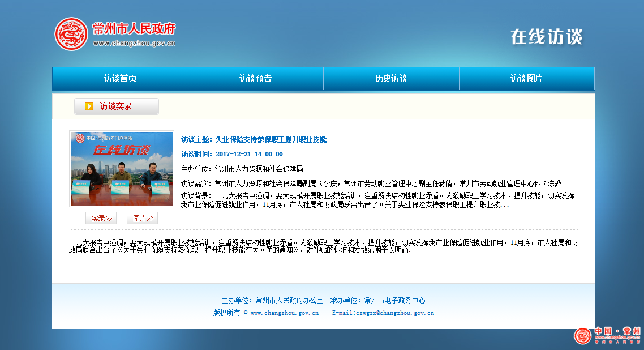
Task: Go to the 历史访谈 menu item
Action: click(x=391, y=79)
